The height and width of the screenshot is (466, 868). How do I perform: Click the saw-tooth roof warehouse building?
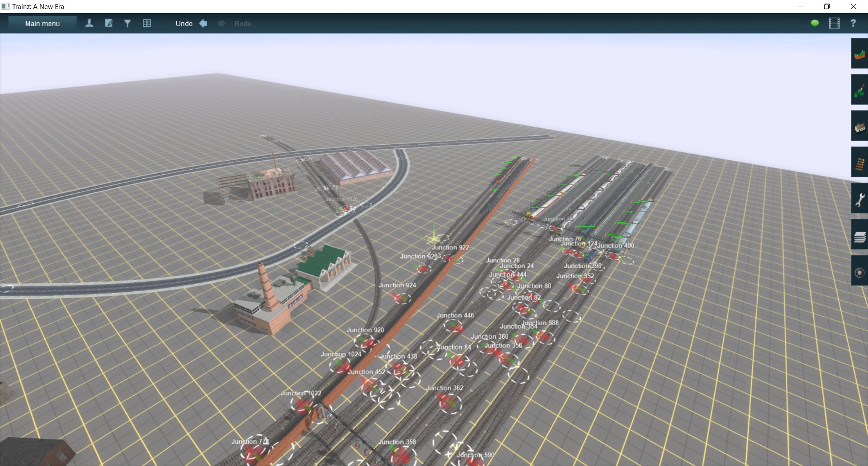pyautogui.click(x=356, y=166)
